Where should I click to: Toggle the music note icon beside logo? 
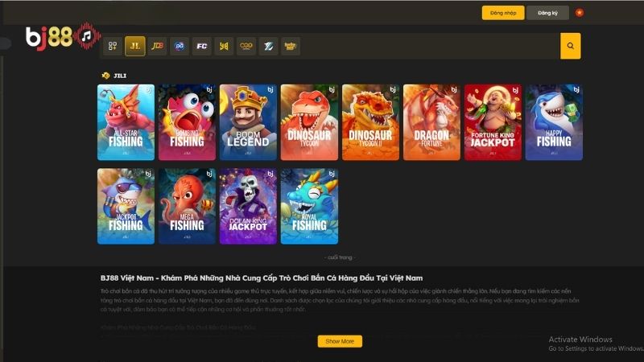87,36
